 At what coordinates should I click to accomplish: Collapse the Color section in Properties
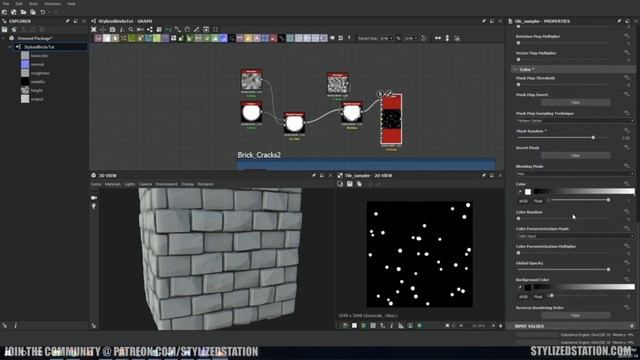point(515,70)
